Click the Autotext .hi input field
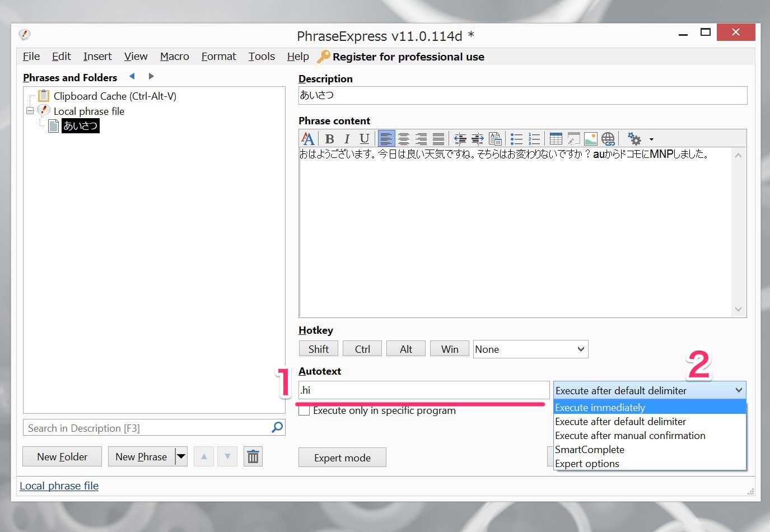770x532 pixels. tap(424, 390)
